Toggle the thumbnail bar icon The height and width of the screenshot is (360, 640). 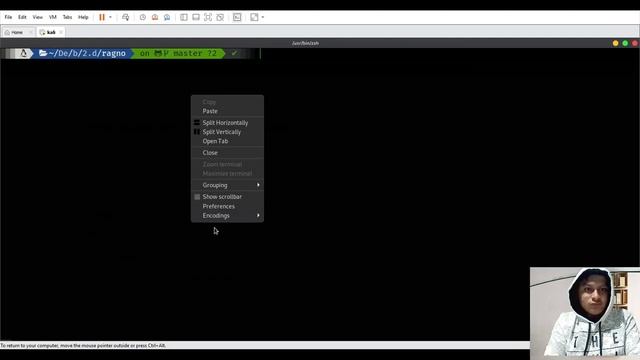click(196, 17)
